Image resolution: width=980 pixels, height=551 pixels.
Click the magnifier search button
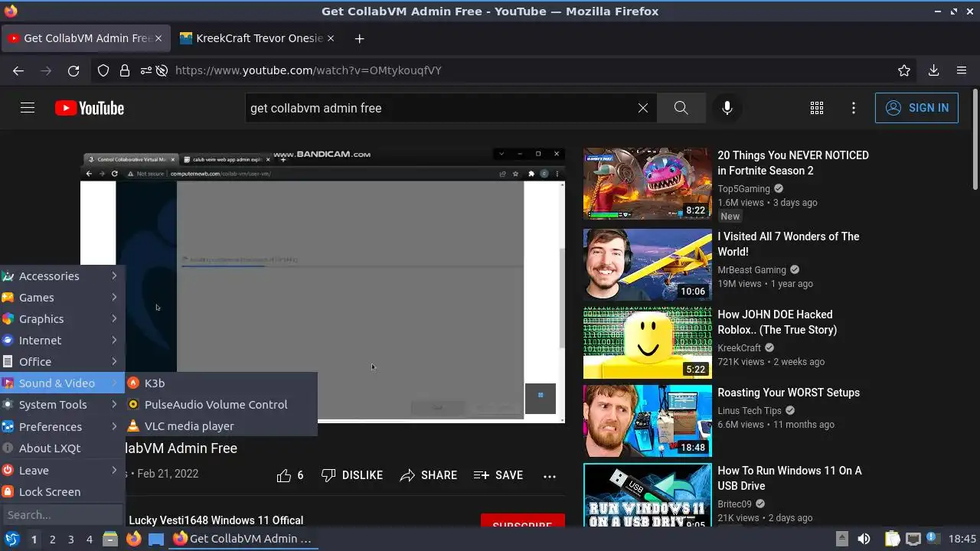(681, 108)
